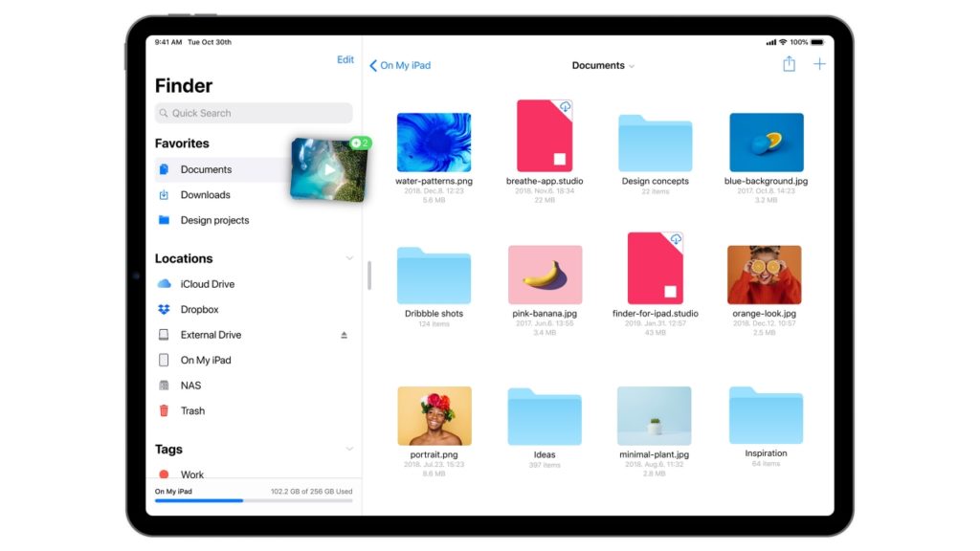Open the Share icon in the toolbar

pos(789,63)
